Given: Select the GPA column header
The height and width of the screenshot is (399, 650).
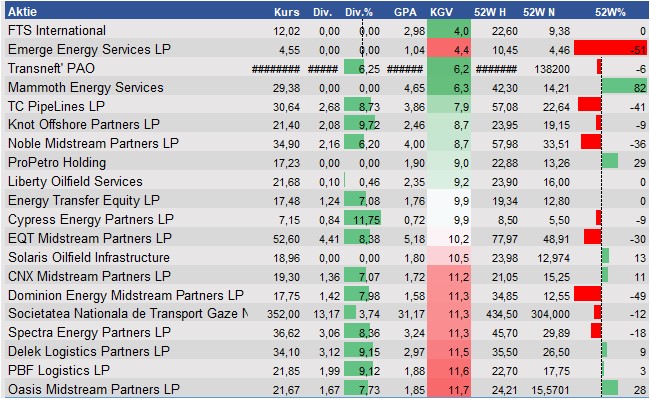Looking at the screenshot, I should (x=405, y=12).
